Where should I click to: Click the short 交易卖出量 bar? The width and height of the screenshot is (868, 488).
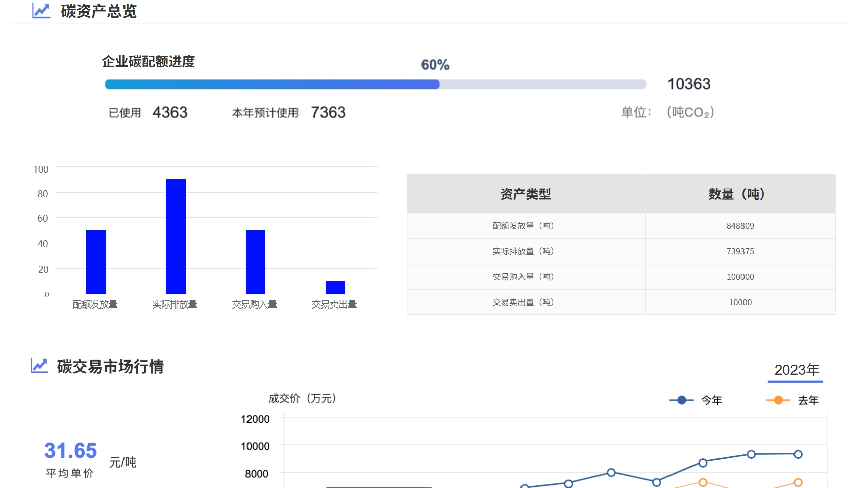tap(335, 288)
